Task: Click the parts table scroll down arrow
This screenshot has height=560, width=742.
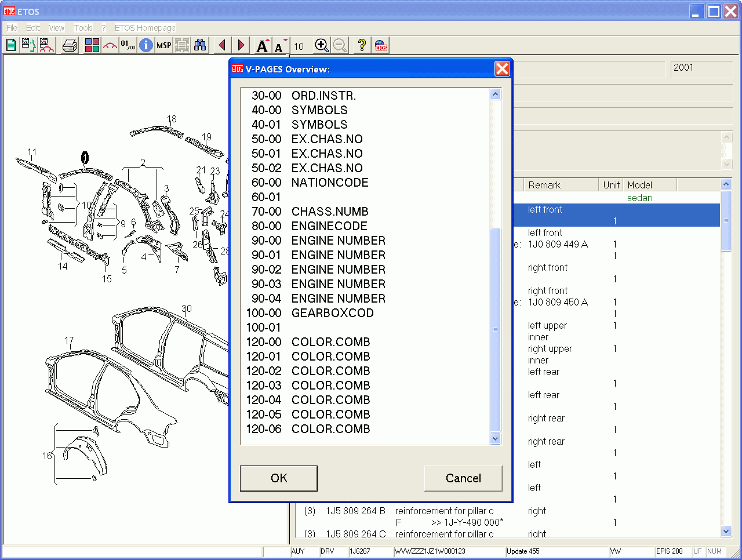Action: (x=726, y=531)
